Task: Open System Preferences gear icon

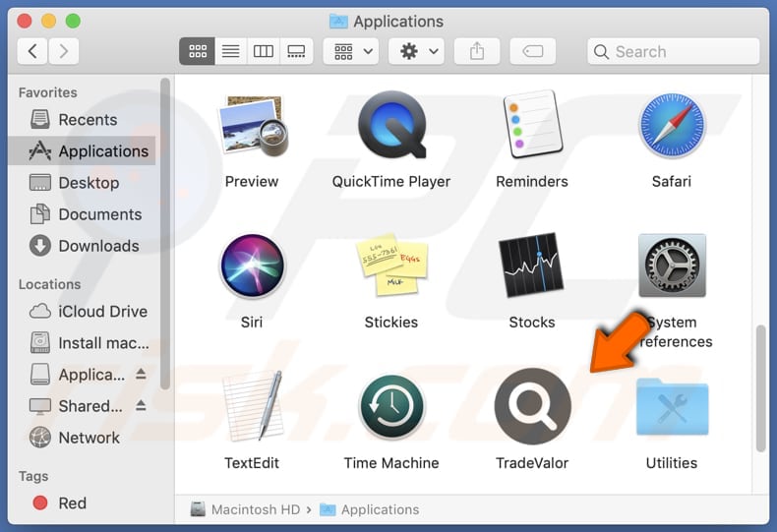Action: pos(672,266)
